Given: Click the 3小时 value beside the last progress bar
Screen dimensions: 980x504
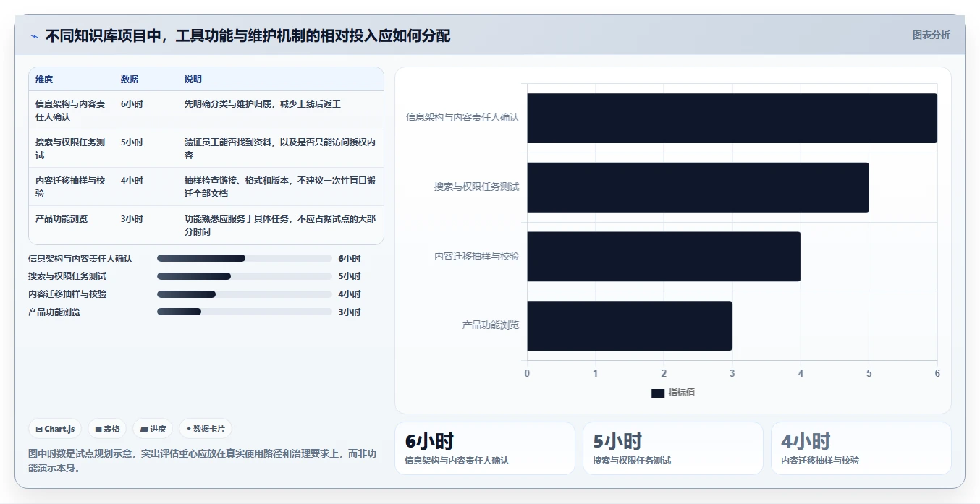Looking at the screenshot, I should [x=349, y=312].
